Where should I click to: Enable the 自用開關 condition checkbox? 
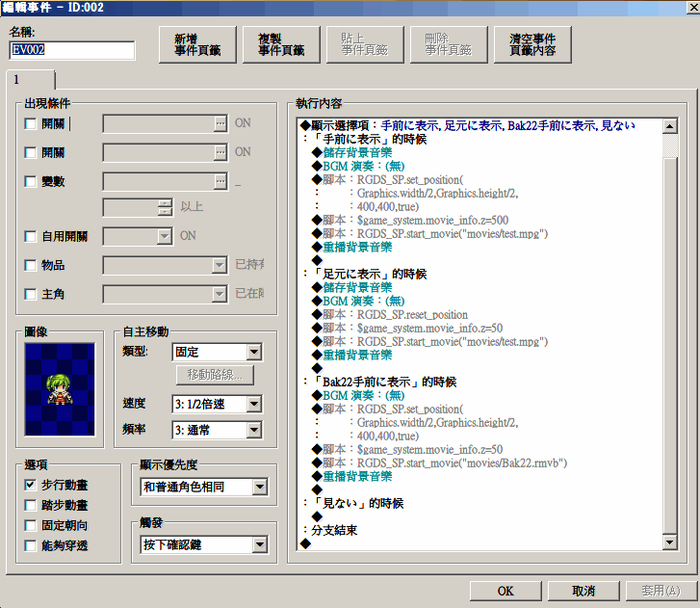click(30, 236)
